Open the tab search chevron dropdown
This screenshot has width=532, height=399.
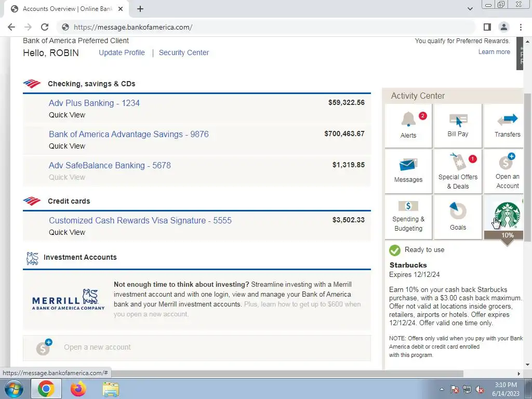[x=470, y=9]
